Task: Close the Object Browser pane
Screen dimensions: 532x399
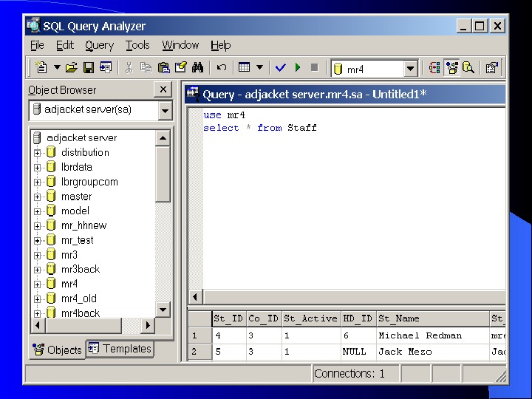Action: point(163,89)
